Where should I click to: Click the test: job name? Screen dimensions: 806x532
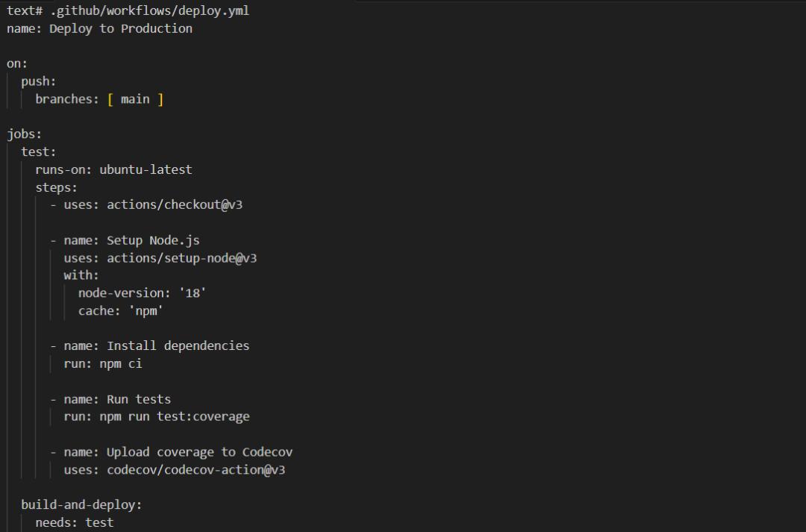[39, 151]
